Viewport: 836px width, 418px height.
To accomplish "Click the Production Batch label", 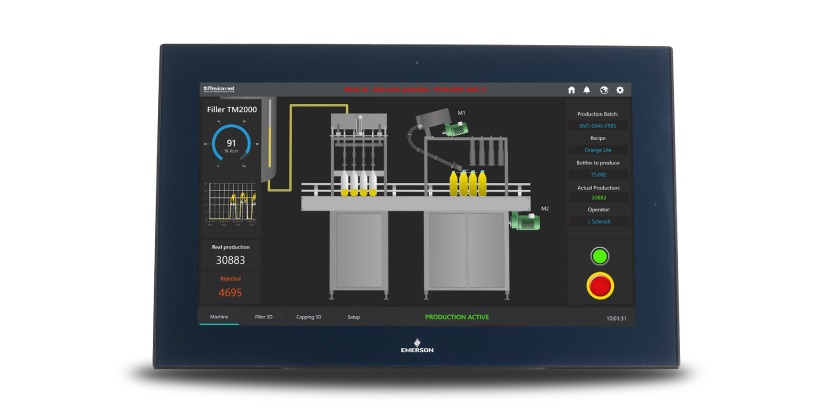I will 597,114.
